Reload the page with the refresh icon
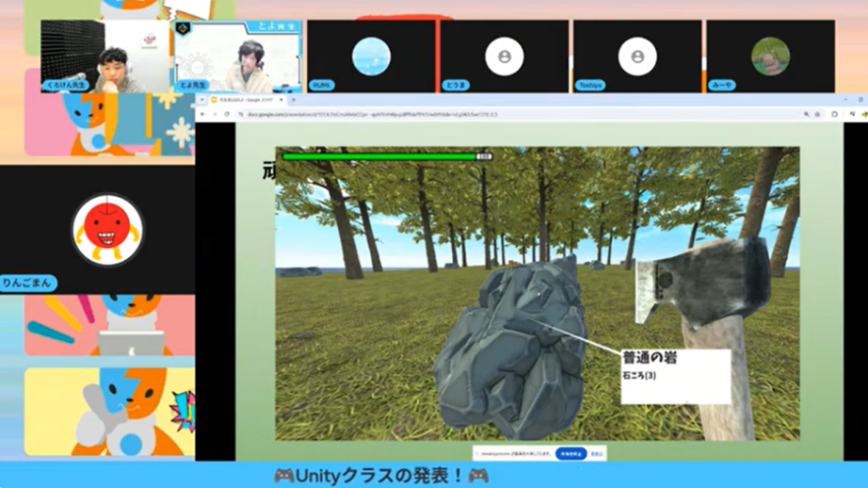Viewport: 868px width, 488px height. (227, 114)
